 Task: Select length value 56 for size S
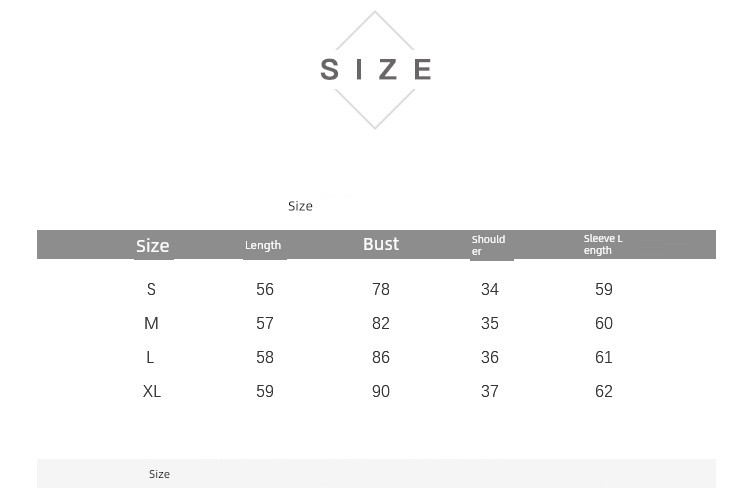coord(265,289)
